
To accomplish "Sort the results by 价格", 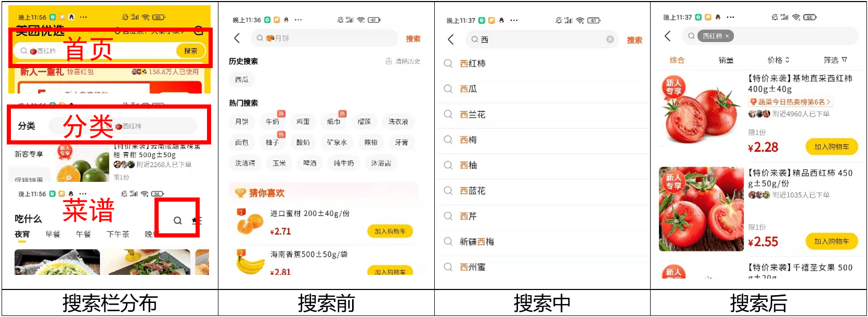I will (779, 60).
